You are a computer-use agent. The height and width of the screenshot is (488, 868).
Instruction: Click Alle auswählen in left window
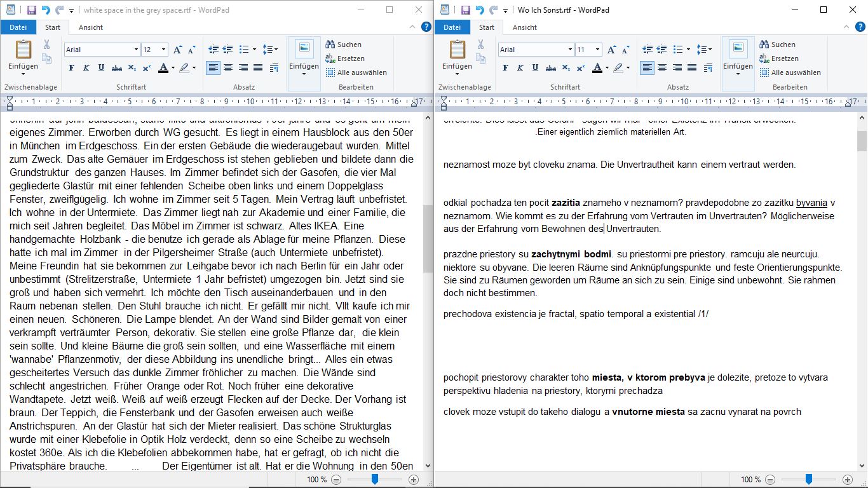(356, 72)
